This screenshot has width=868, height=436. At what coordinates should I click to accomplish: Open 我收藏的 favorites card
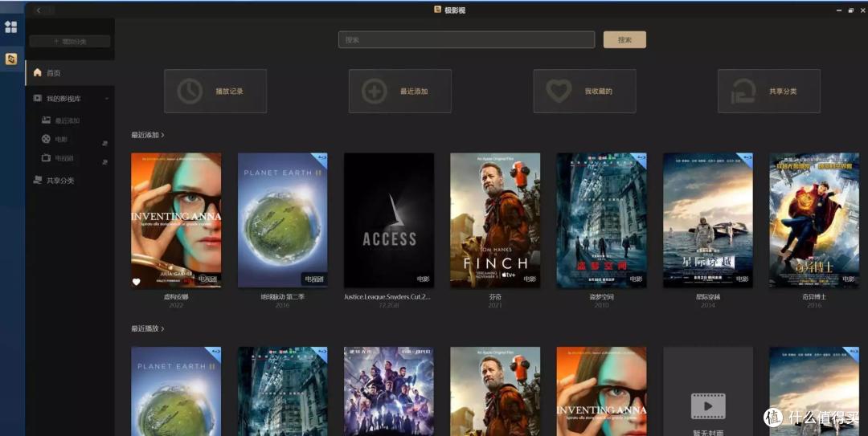click(584, 92)
